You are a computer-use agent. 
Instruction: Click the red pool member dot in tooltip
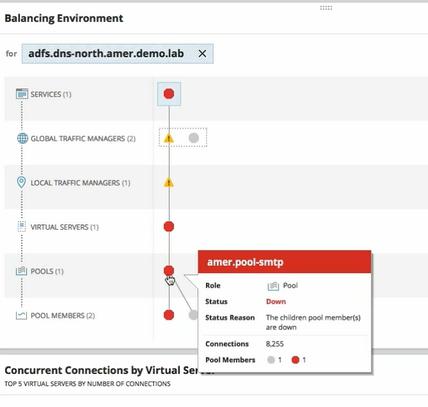coord(295,360)
